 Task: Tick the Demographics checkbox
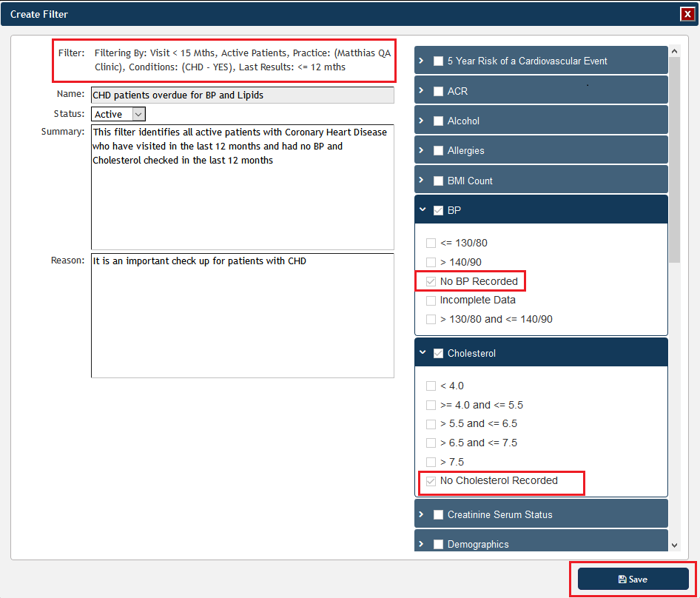click(438, 545)
